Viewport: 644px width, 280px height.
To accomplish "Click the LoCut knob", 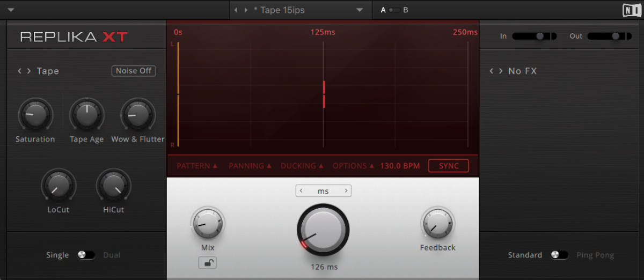I will (58, 185).
